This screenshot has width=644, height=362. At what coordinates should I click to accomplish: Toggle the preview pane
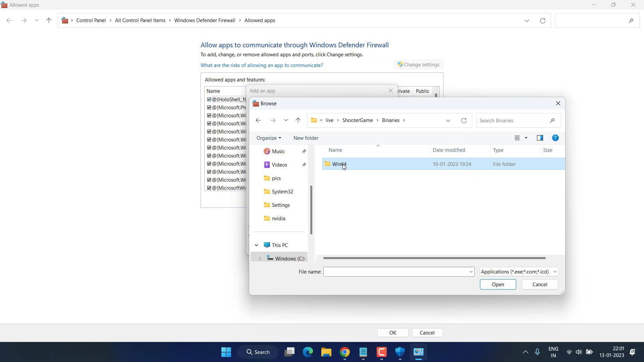coord(540,138)
